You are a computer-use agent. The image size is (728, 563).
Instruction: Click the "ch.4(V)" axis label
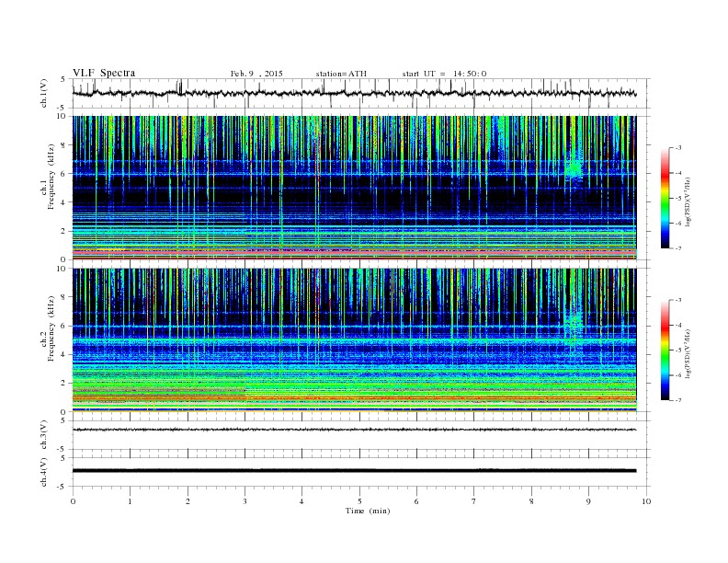tap(44, 472)
